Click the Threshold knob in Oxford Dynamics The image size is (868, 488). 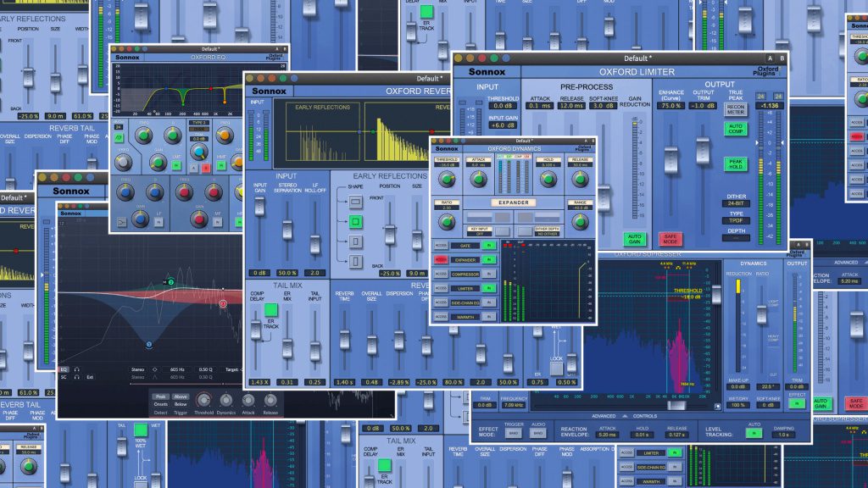447,179
